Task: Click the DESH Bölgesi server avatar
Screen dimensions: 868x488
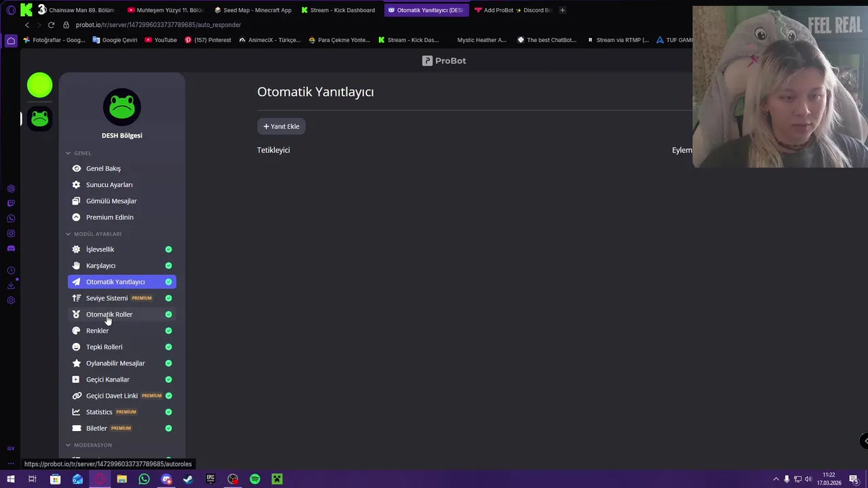Action: click(x=122, y=107)
